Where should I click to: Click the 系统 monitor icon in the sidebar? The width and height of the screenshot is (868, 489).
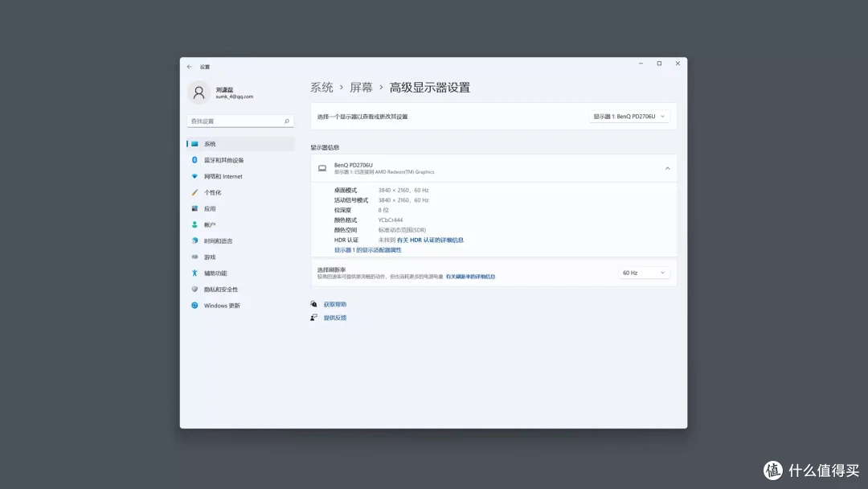point(194,144)
